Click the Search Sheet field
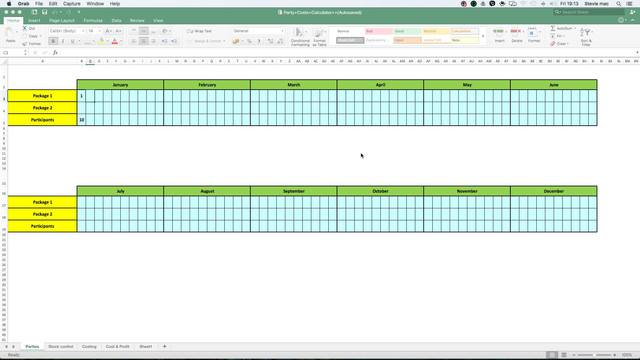 [x=589, y=12]
